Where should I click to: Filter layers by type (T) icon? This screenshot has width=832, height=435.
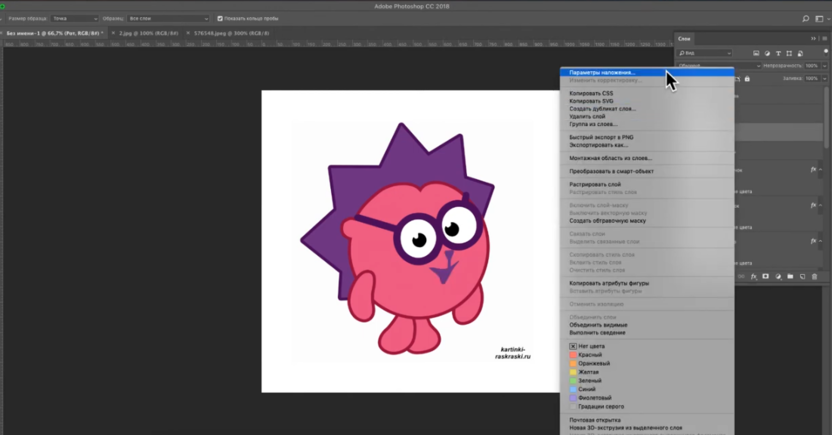pos(779,53)
